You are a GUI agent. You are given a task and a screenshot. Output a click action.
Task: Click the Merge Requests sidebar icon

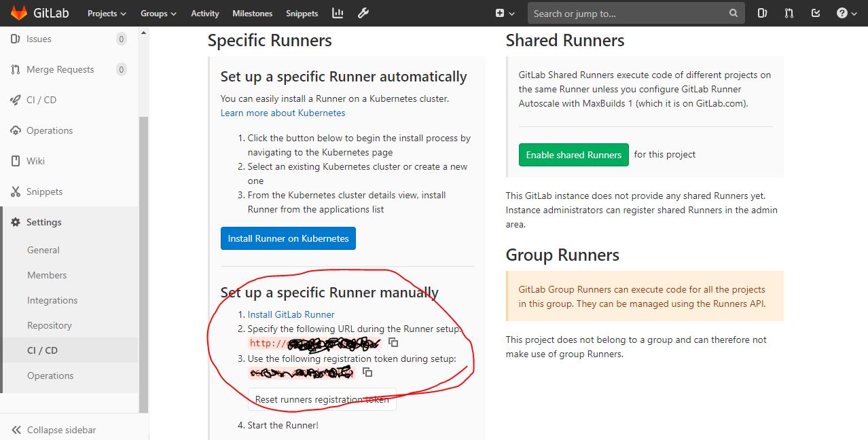point(15,69)
